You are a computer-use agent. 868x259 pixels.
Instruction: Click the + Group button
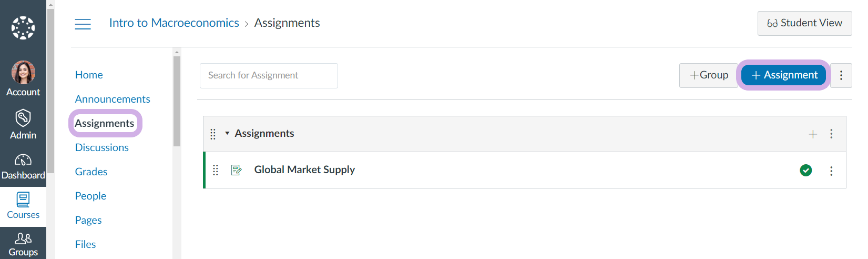point(709,75)
